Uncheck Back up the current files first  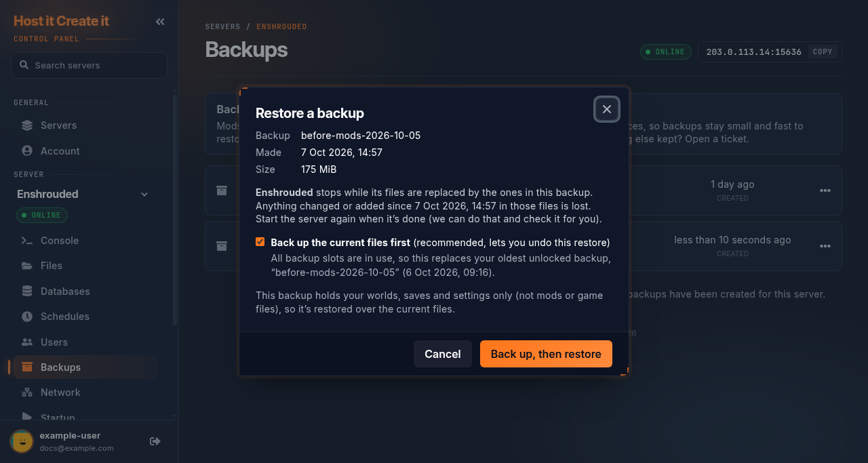pos(260,242)
